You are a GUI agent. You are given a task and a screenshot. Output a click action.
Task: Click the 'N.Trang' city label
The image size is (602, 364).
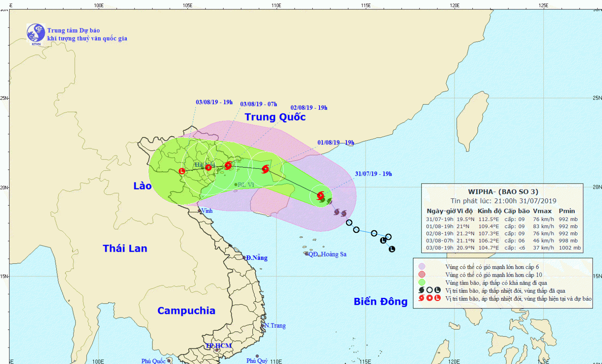click(x=275, y=326)
